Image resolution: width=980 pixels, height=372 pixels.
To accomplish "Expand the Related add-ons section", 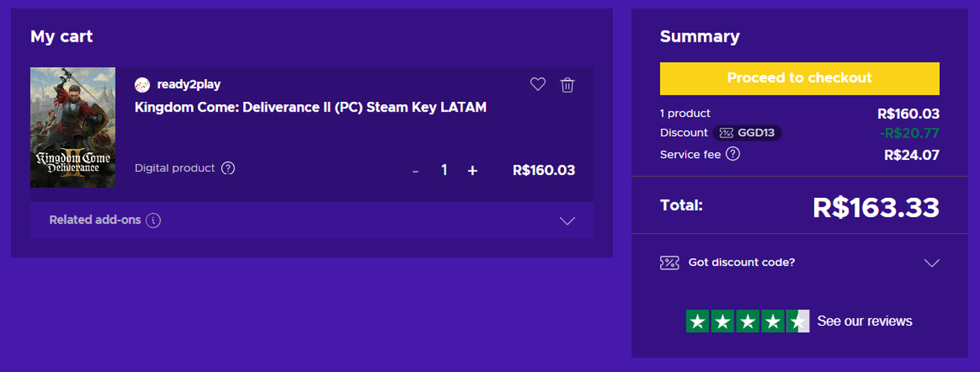I will tap(567, 221).
